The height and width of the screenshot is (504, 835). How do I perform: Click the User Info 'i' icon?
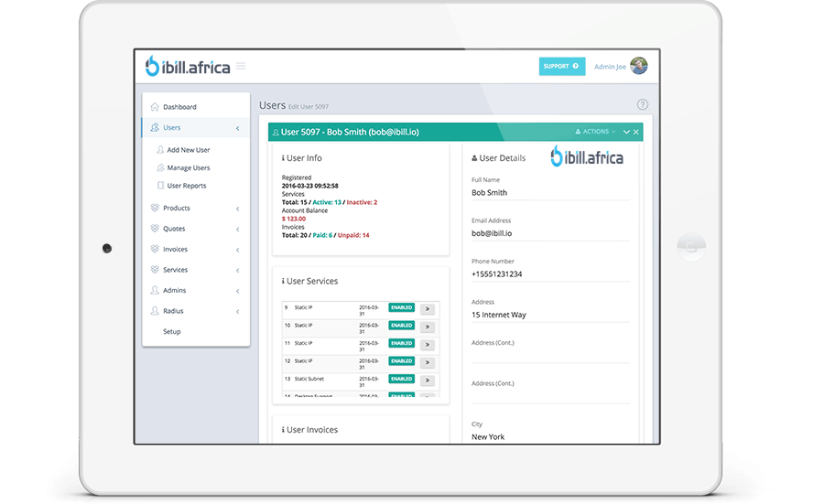(283, 158)
